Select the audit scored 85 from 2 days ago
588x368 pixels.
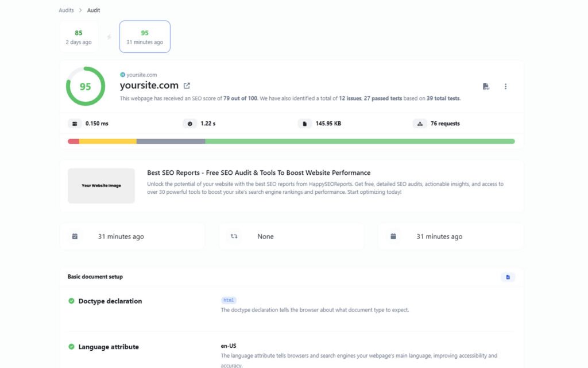[x=79, y=37]
